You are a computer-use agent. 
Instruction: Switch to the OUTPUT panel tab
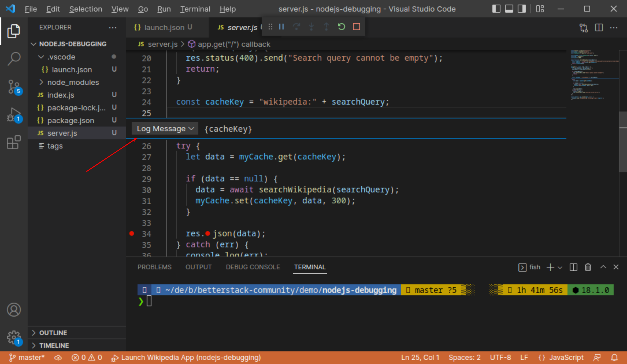(199, 267)
